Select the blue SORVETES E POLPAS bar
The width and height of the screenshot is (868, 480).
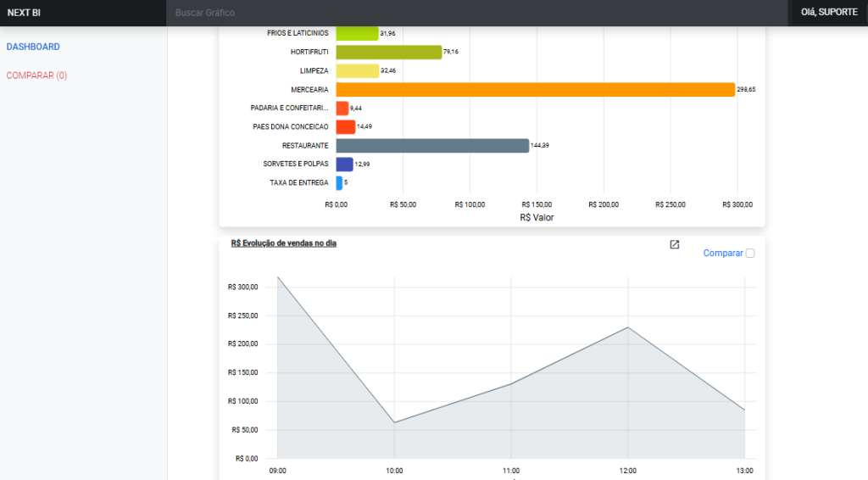[344, 165]
